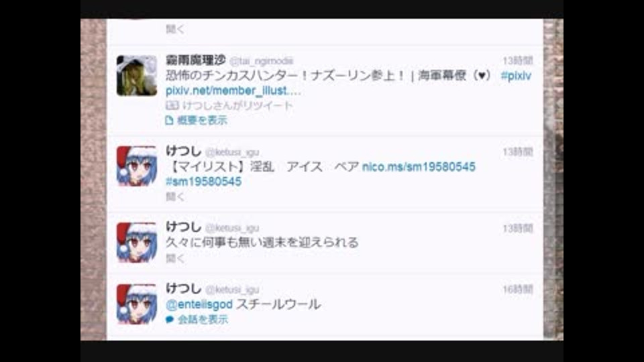This screenshot has height=362, width=644.
Task: Expand 会話を表示 on the スチールウール tweet
Action: point(203,319)
